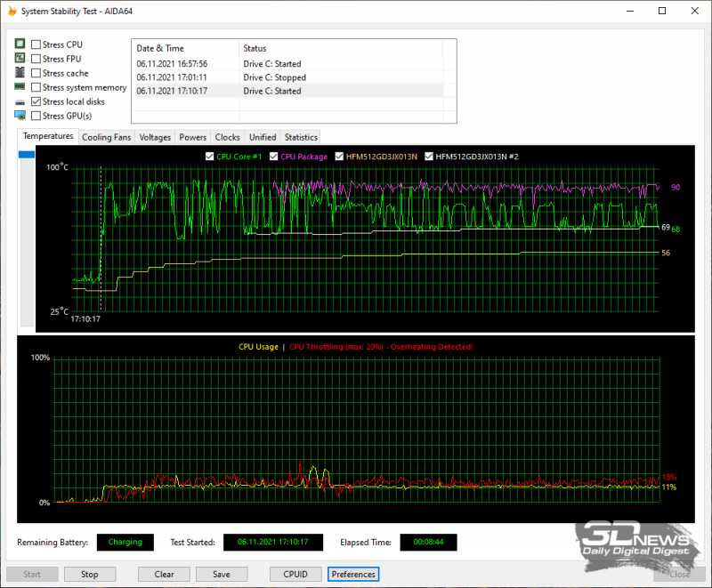Click the Clear button
Viewport: 712px width, 588px height.
pyautogui.click(x=164, y=574)
